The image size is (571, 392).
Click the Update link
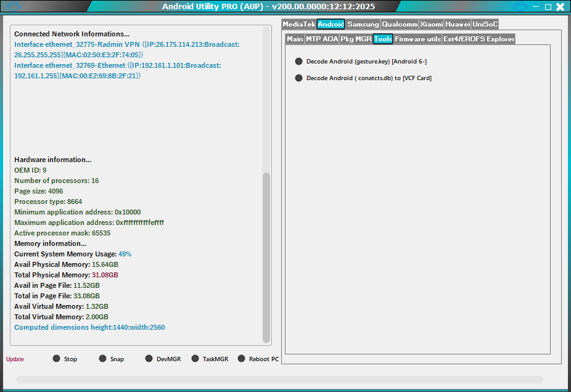pyautogui.click(x=15, y=359)
